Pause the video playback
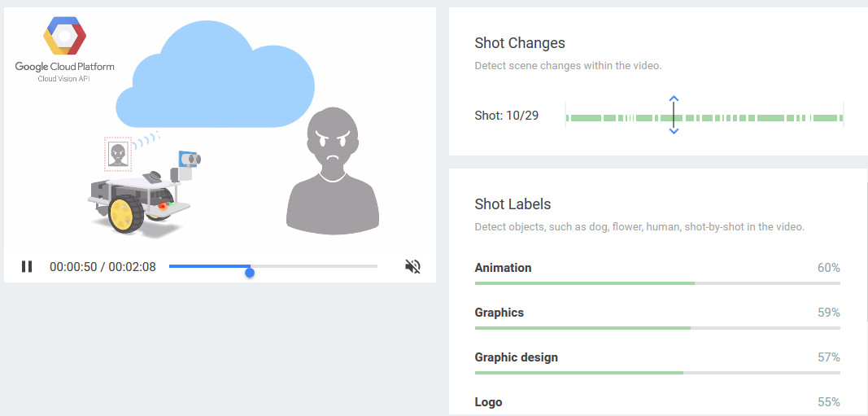This screenshot has height=416, width=868. coord(27,266)
